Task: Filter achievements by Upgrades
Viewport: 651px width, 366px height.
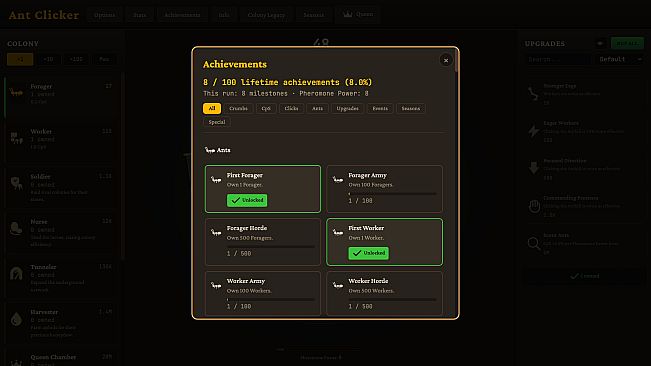Action: pos(347,108)
